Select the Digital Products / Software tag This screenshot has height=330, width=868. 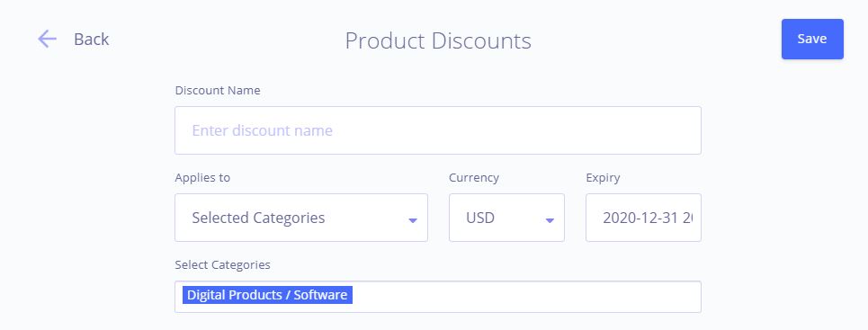tap(267, 295)
